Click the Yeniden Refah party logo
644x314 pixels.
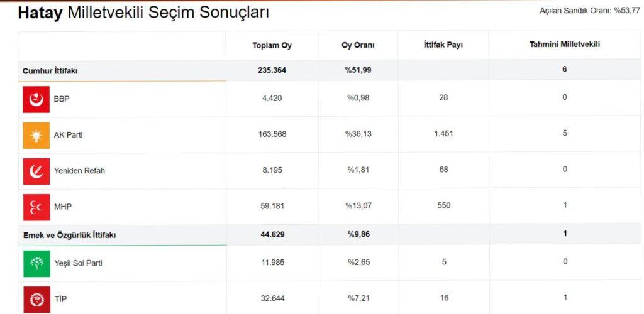[x=36, y=171]
